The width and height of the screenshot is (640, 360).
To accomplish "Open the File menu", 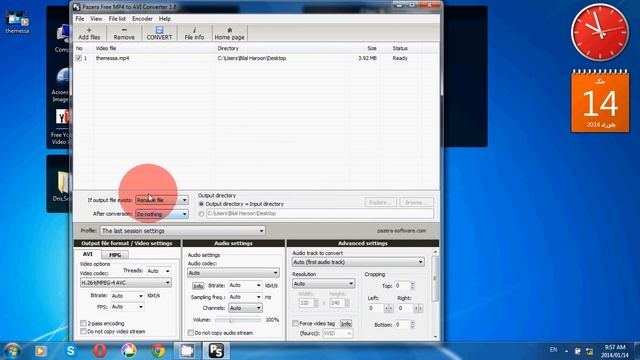I will coord(80,19).
